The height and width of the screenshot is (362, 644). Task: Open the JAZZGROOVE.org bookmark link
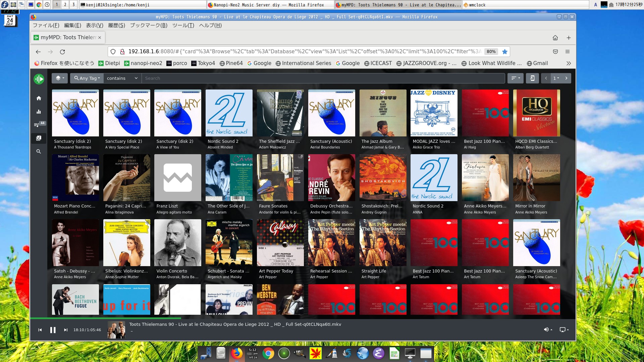point(426,63)
